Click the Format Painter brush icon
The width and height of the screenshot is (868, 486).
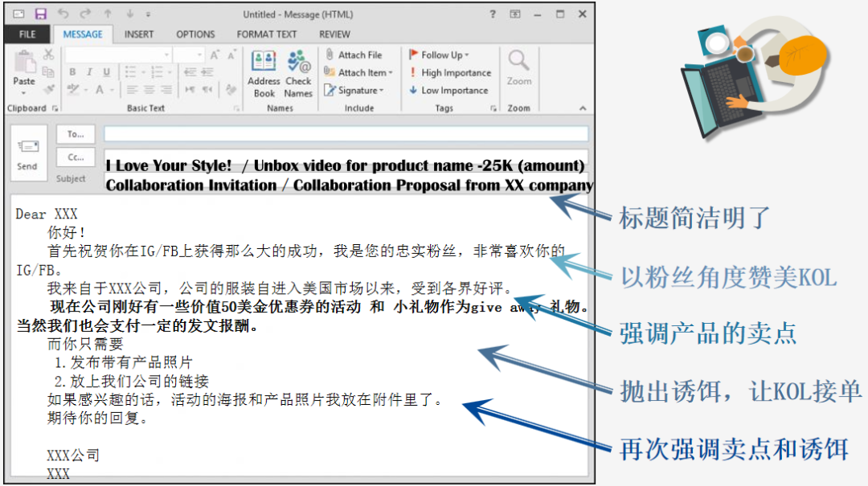(x=49, y=89)
